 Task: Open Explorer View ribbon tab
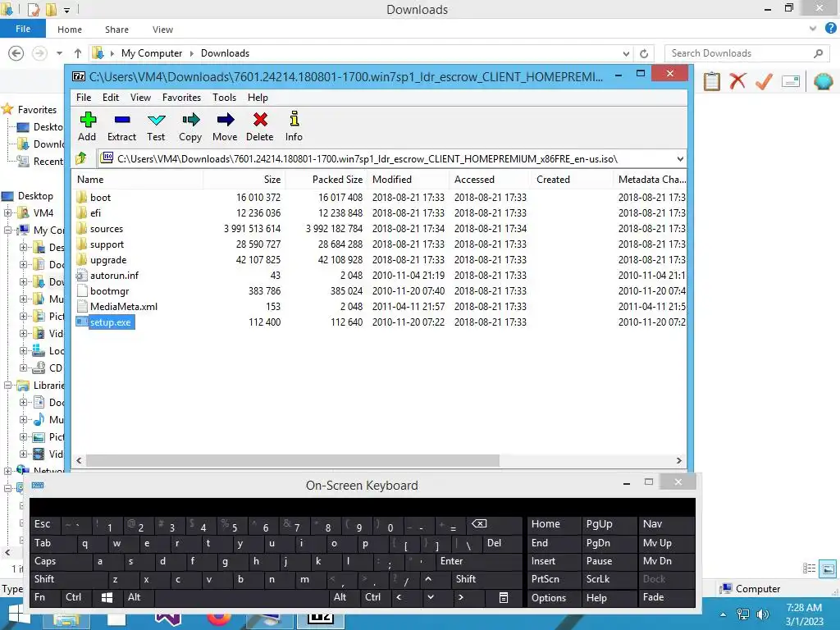[x=162, y=30]
